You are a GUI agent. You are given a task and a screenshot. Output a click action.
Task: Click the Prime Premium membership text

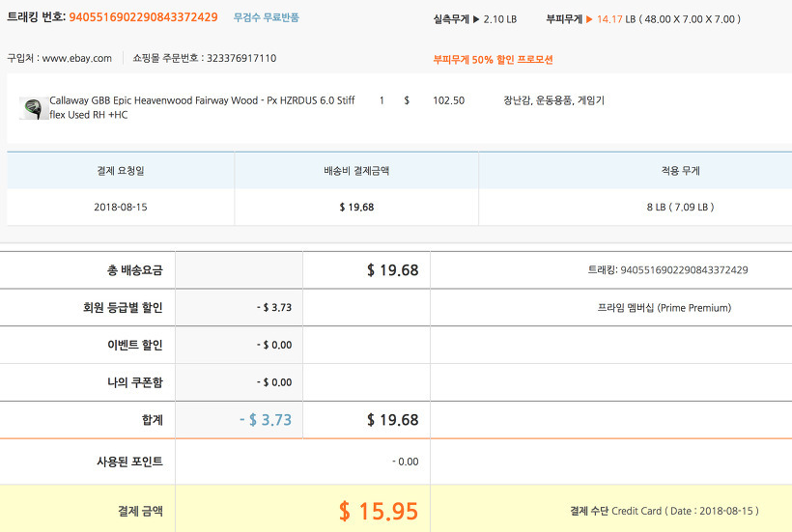[665, 308]
